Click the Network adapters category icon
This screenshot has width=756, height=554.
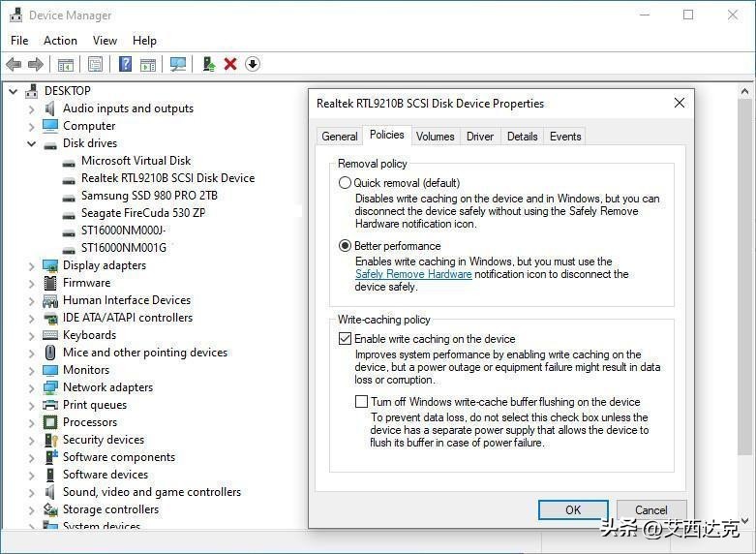coord(50,387)
